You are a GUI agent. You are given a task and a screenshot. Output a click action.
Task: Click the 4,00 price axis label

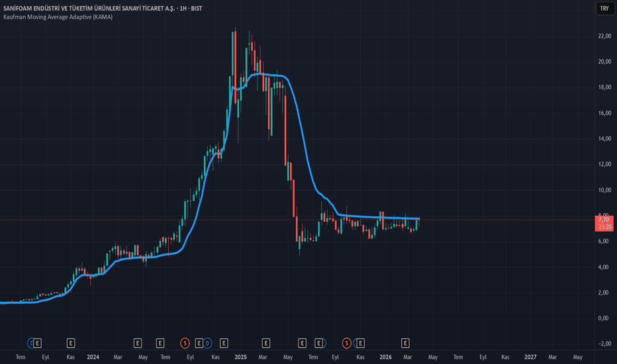click(x=604, y=267)
